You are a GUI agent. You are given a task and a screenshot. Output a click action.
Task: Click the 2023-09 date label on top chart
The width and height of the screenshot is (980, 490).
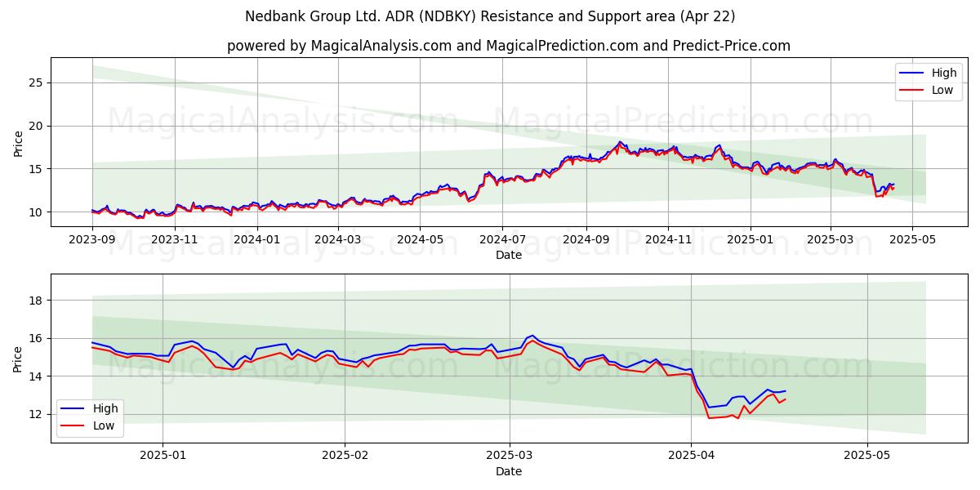point(91,239)
